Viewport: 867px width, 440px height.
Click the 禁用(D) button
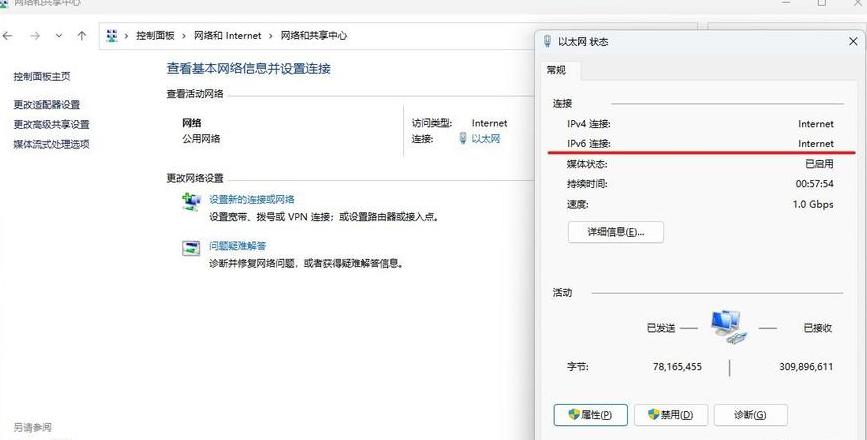(671, 415)
